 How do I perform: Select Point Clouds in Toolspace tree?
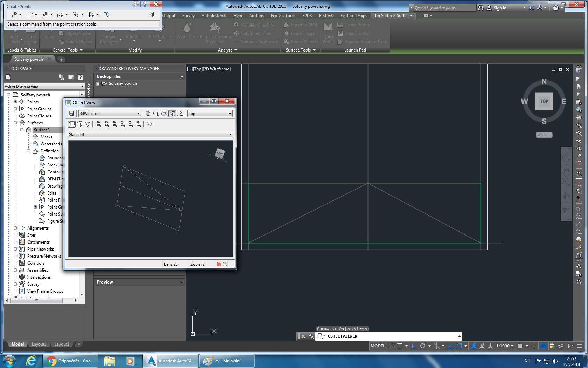click(39, 116)
